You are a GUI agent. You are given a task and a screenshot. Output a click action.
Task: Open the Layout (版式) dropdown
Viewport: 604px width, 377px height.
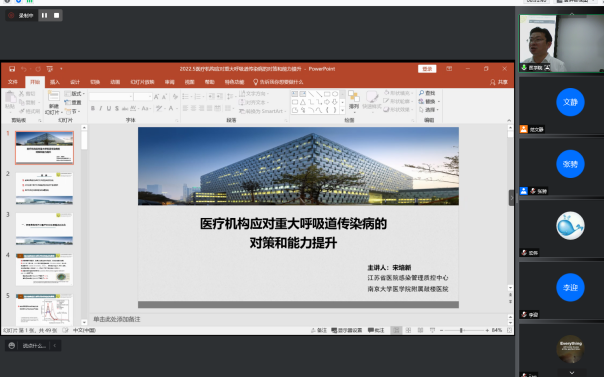coord(75,94)
